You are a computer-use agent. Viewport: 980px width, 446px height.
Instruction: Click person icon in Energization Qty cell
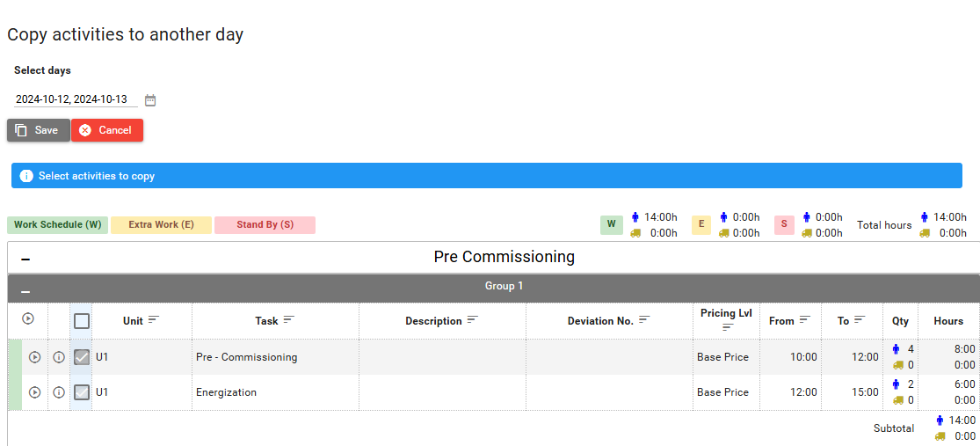tap(897, 384)
